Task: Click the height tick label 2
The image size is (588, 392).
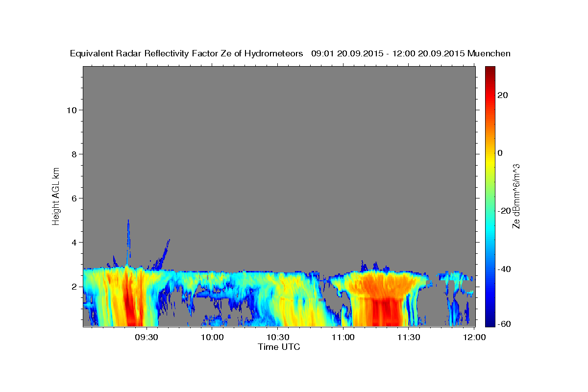Action: click(x=73, y=286)
